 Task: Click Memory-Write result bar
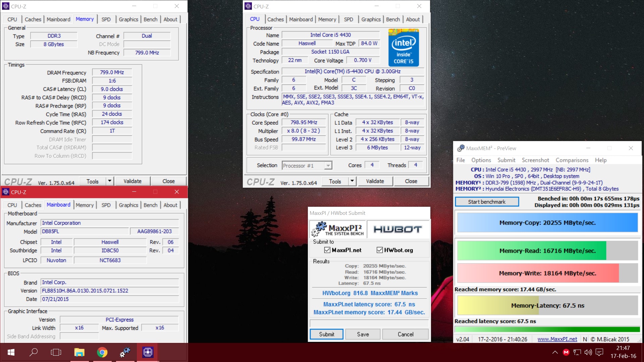click(547, 273)
